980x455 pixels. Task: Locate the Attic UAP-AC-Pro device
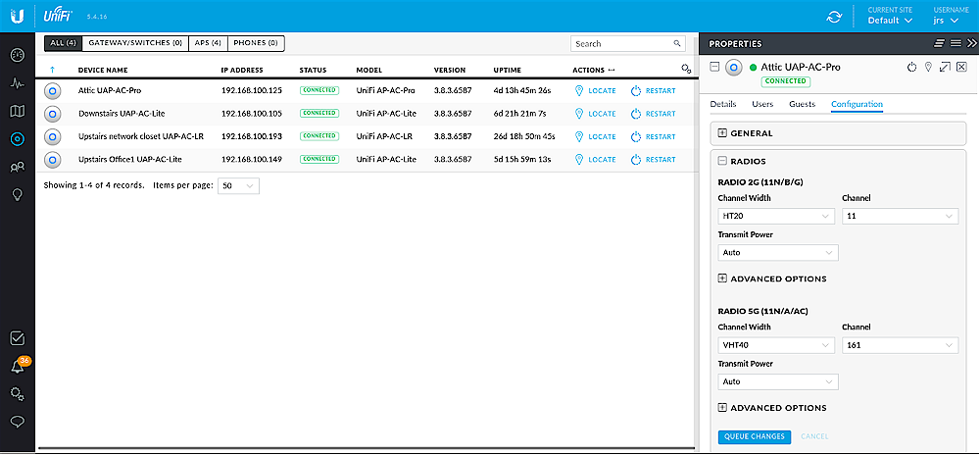coord(595,90)
